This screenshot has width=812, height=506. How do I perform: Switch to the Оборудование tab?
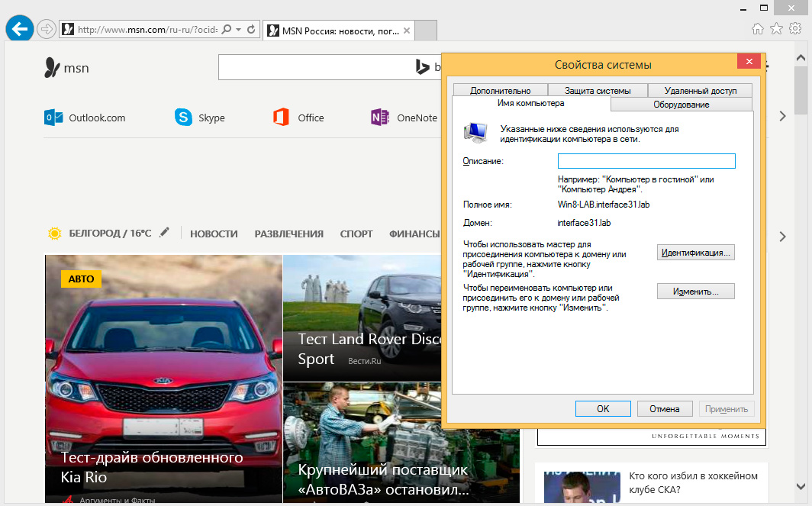tap(681, 104)
